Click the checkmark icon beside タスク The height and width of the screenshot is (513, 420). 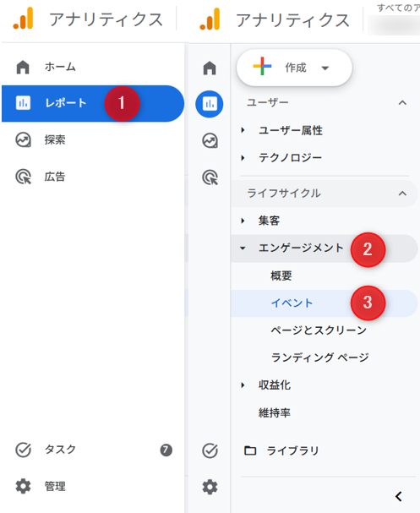click(23, 450)
